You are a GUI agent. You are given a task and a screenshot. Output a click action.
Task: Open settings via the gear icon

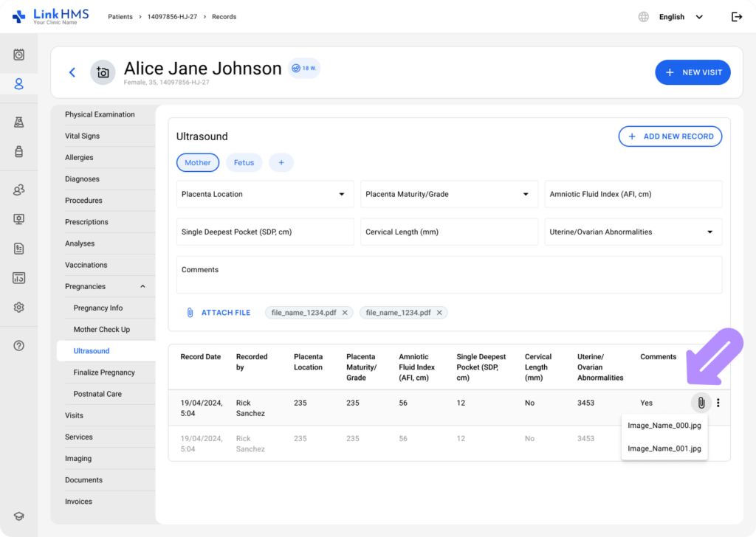point(18,308)
